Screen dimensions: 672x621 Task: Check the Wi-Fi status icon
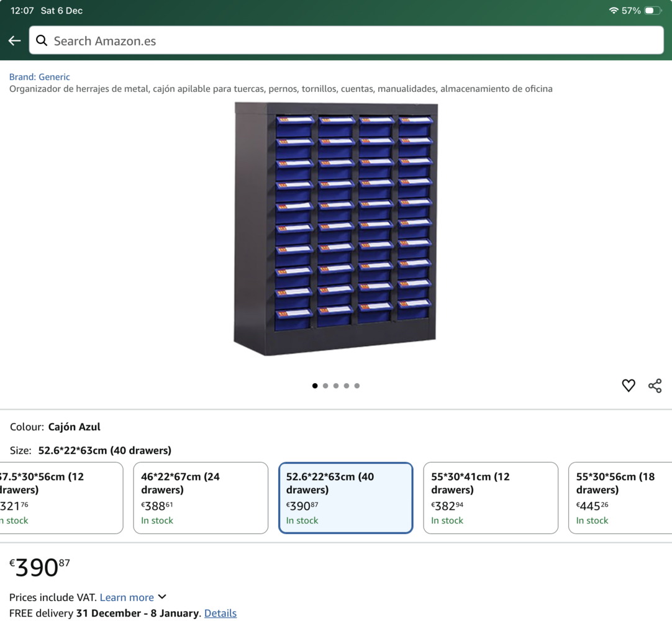(x=613, y=11)
